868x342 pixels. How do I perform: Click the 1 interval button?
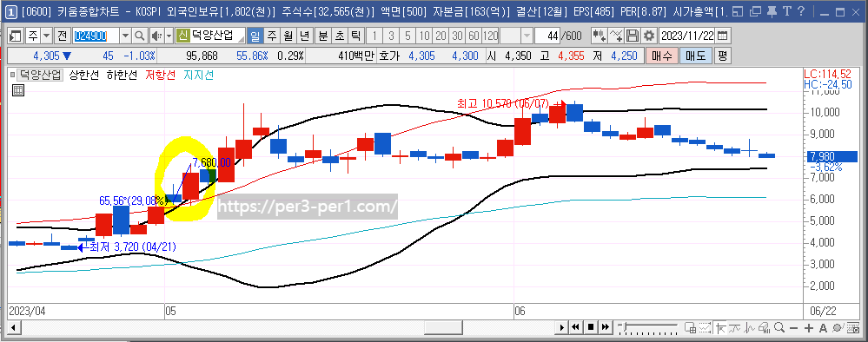374,36
